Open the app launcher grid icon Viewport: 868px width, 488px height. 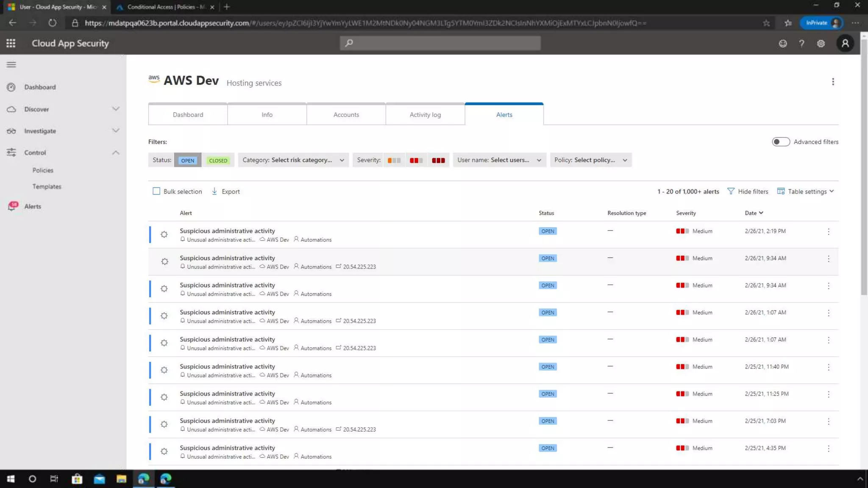(x=11, y=43)
